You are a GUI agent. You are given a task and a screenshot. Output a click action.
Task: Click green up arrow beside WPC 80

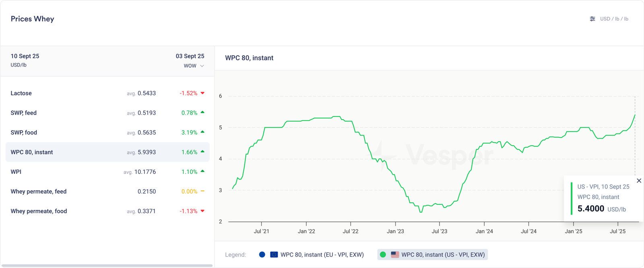pyautogui.click(x=202, y=152)
